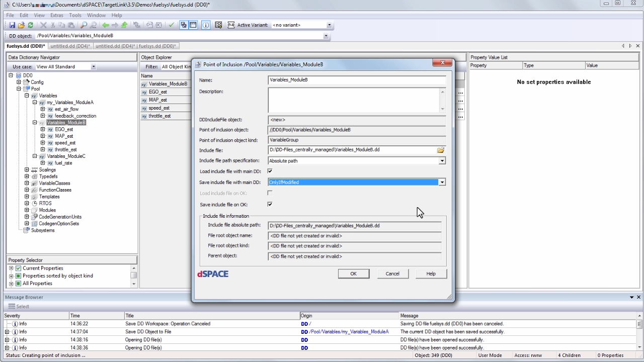The image size is (644, 362).
Task: Click OK in Point of Inclusion dialog
Action: coord(353,274)
